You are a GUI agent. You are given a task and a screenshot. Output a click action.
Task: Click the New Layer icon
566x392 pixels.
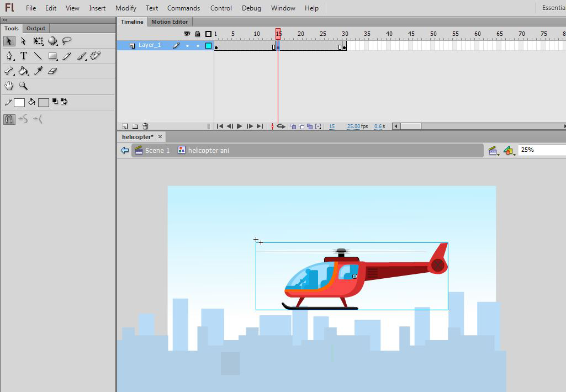[x=125, y=126]
